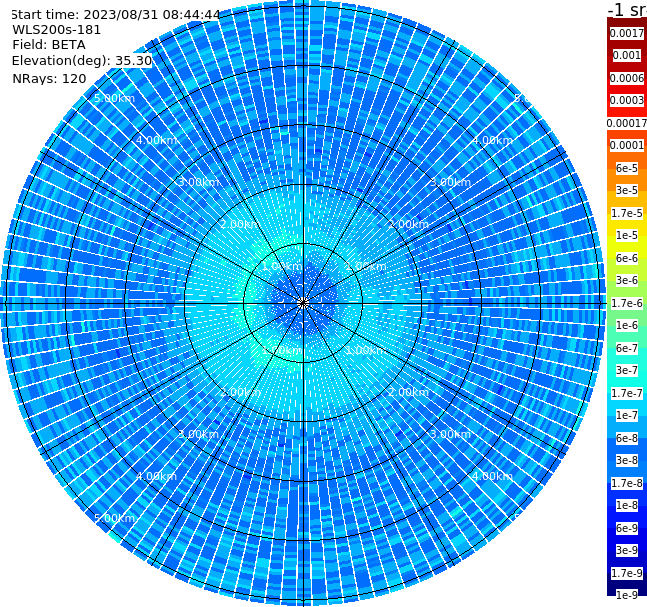Click the 1.7e-8 colorbar label
The width and height of the screenshot is (647, 607).
click(627, 483)
